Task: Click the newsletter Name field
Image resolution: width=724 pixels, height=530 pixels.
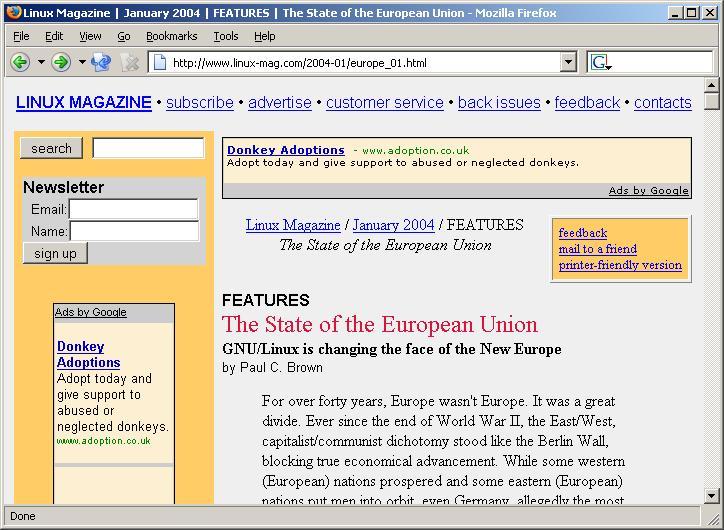Action: 134,231
